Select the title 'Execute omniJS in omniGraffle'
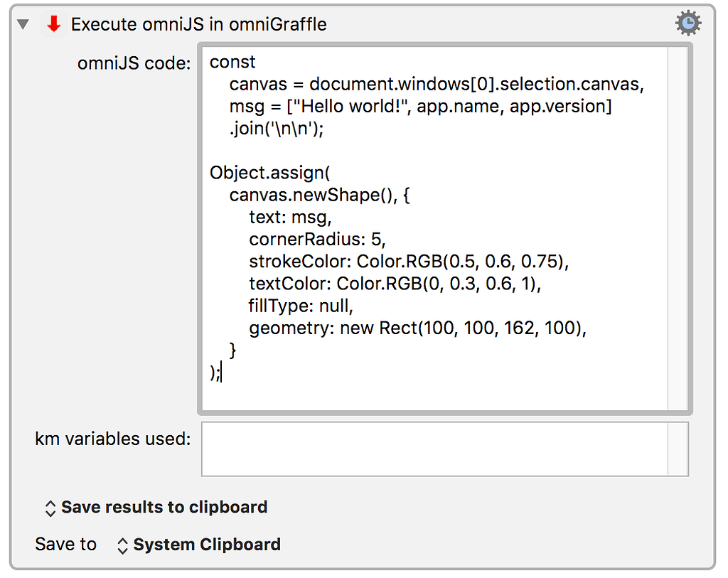The width and height of the screenshot is (728, 578). (x=198, y=23)
